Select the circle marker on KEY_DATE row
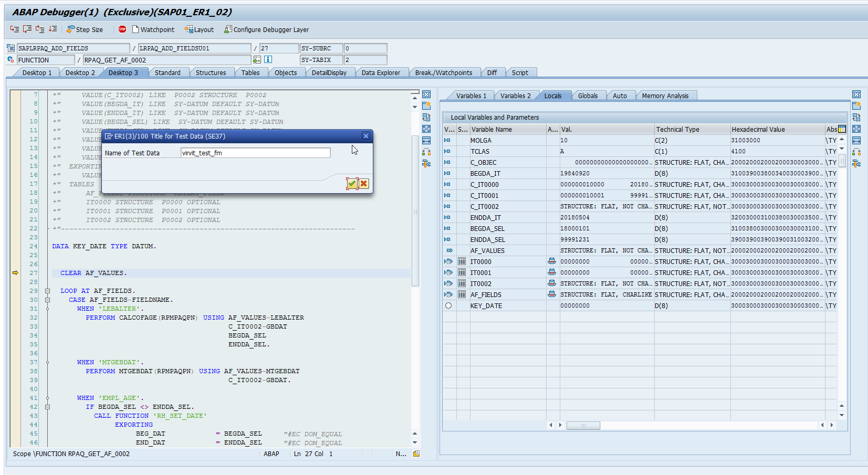Image resolution: width=868 pixels, height=475 pixels. (448, 305)
